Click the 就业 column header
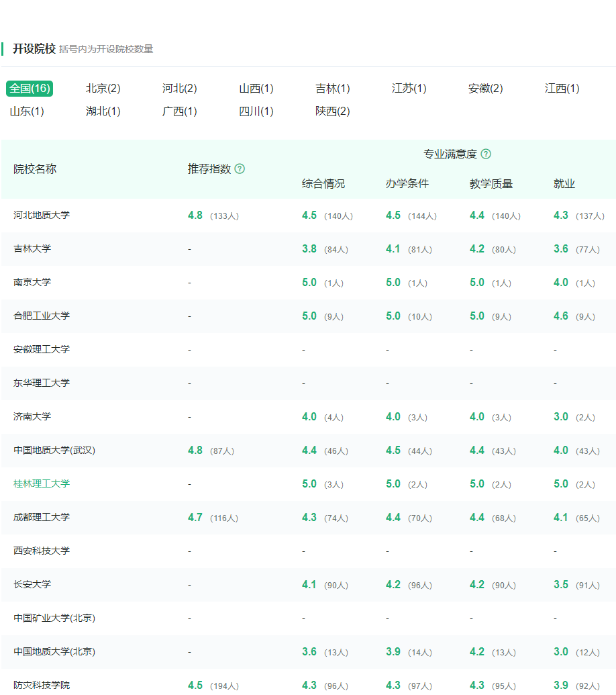Screen dimensions: 616x695 pyautogui.click(x=564, y=183)
